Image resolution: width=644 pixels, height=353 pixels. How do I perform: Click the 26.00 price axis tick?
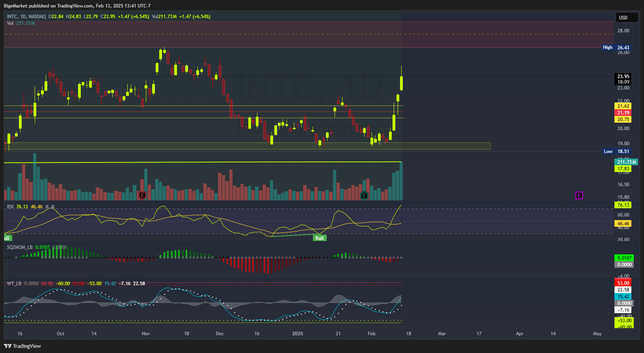[x=624, y=52]
